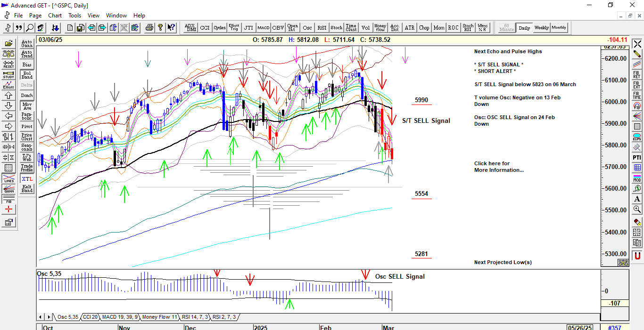This screenshot has height=330, width=644.
Task: Click the MACD indicator button
Action: (x=264, y=28)
